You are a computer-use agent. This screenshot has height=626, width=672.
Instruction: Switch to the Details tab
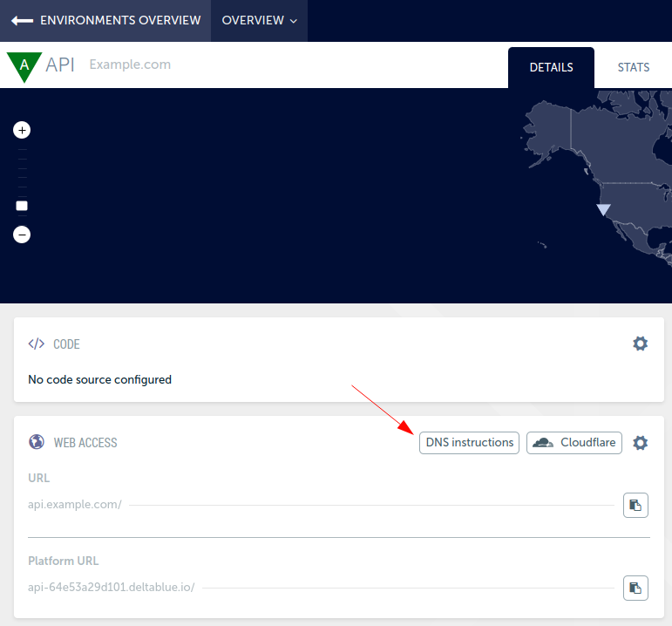pyautogui.click(x=551, y=68)
